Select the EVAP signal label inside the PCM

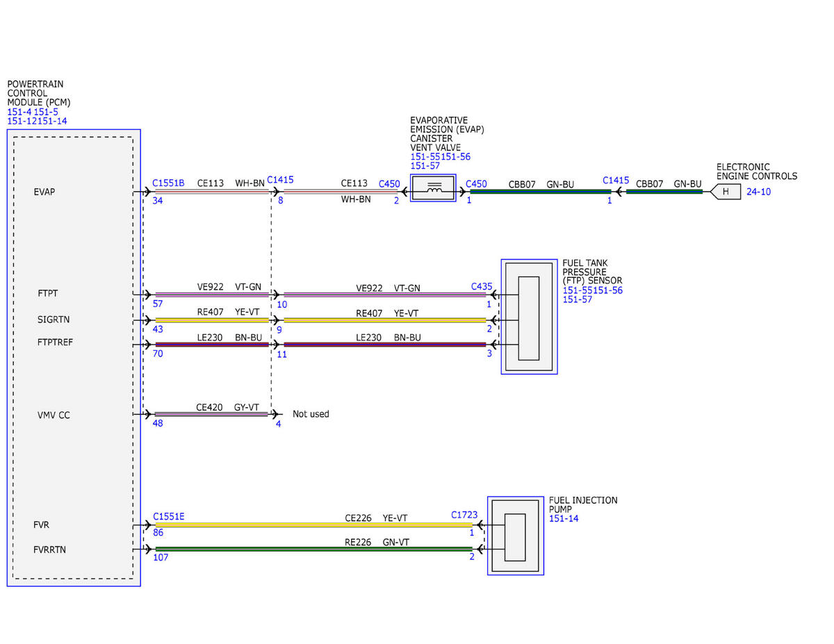pos(44,192)
